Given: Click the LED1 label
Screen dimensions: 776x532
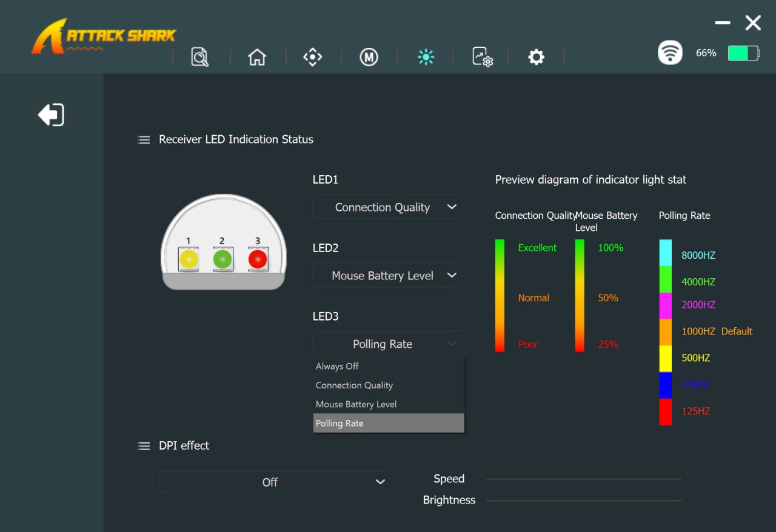Looking at the screenshot, I should point(326,180).
